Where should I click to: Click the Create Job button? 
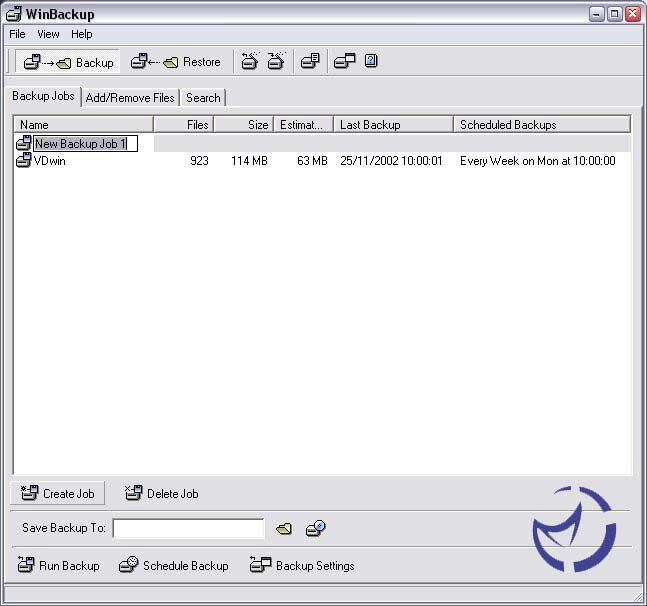click(x=58, y=493)
